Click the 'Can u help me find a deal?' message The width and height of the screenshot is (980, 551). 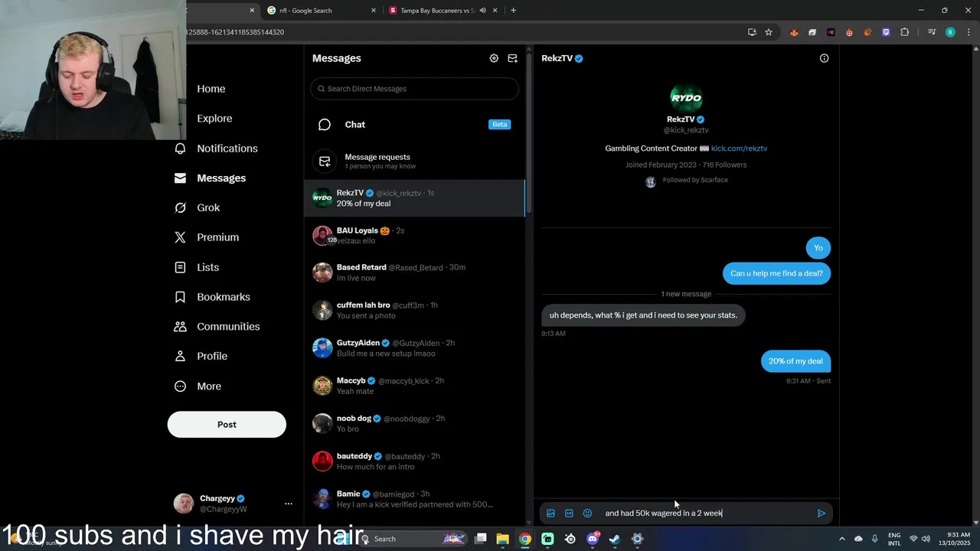tap(776, 273)
